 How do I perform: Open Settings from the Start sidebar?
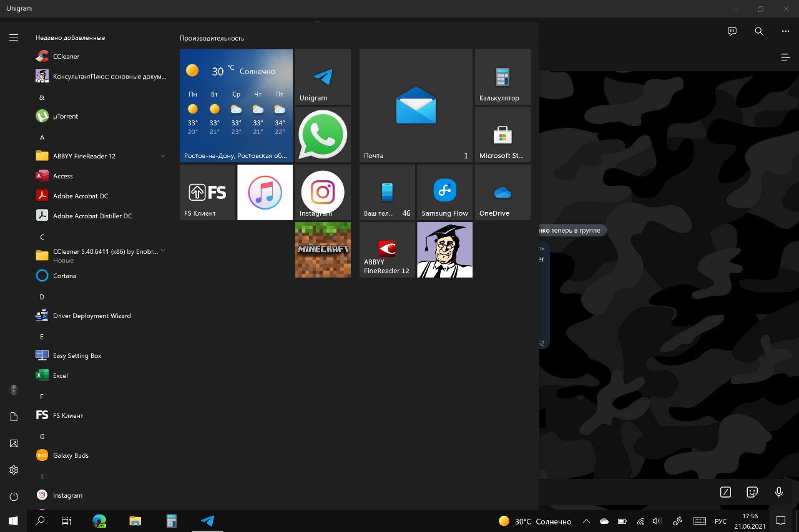[x=14, y=470]
